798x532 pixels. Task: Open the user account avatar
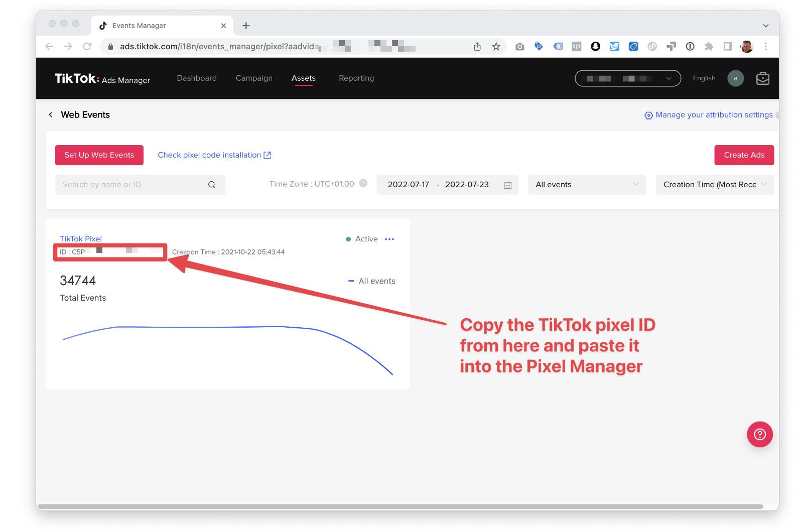(x=736, y=78)
